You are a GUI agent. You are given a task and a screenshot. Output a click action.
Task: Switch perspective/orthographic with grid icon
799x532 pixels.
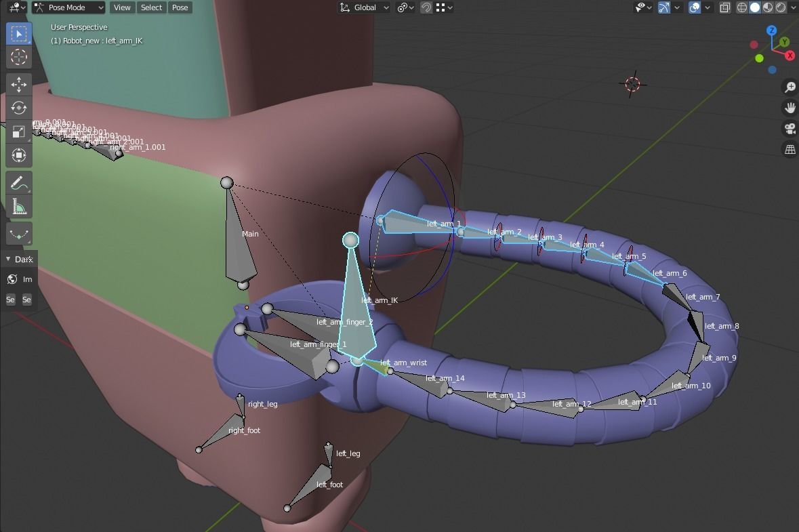[x=790, y=149]
